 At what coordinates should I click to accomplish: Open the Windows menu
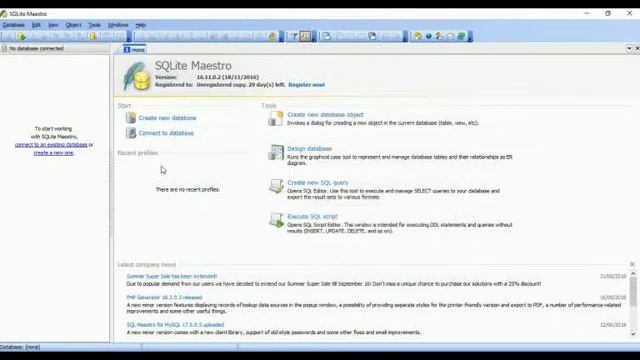tap(118, 25)
